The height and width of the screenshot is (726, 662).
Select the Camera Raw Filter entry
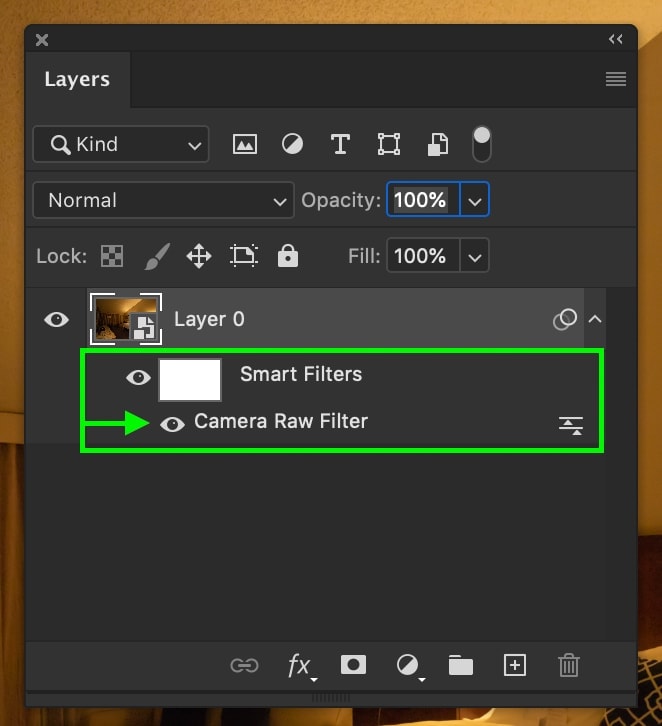pyautogui.click(x=281, y=421)
